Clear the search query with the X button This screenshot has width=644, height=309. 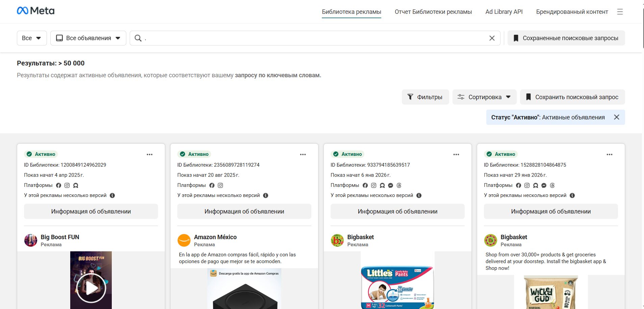pos(492,38)
